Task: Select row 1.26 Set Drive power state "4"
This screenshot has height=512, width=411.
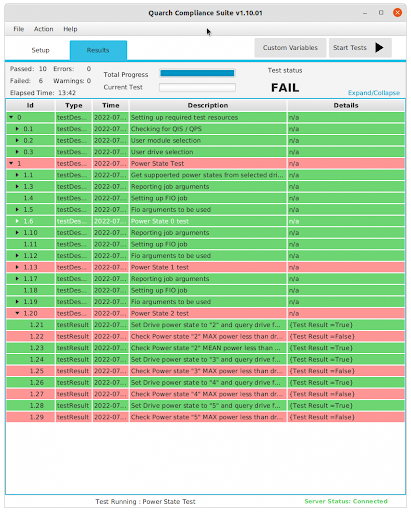Action: pyautogui.click(x=205, y=382)
